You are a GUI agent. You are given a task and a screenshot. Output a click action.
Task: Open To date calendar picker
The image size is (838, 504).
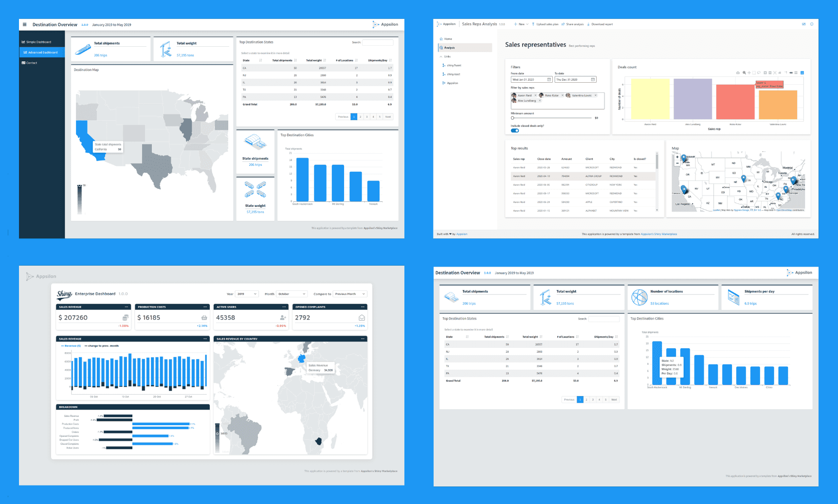coord(593,79)
